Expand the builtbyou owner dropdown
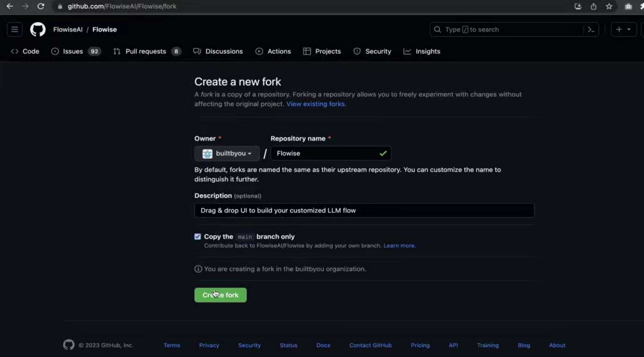This screenshot has width=644, height=357. pyautogui.click(x=227, y=153)
